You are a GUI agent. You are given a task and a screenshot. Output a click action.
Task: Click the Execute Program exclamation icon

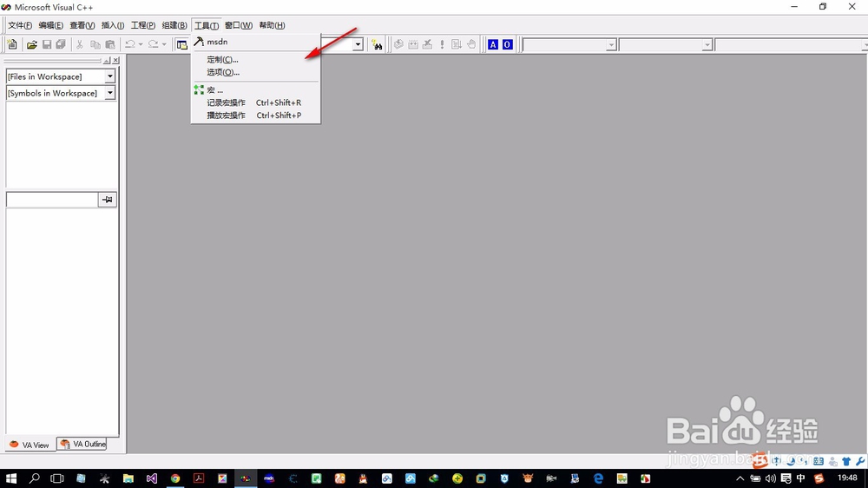(x=442, y=44)
